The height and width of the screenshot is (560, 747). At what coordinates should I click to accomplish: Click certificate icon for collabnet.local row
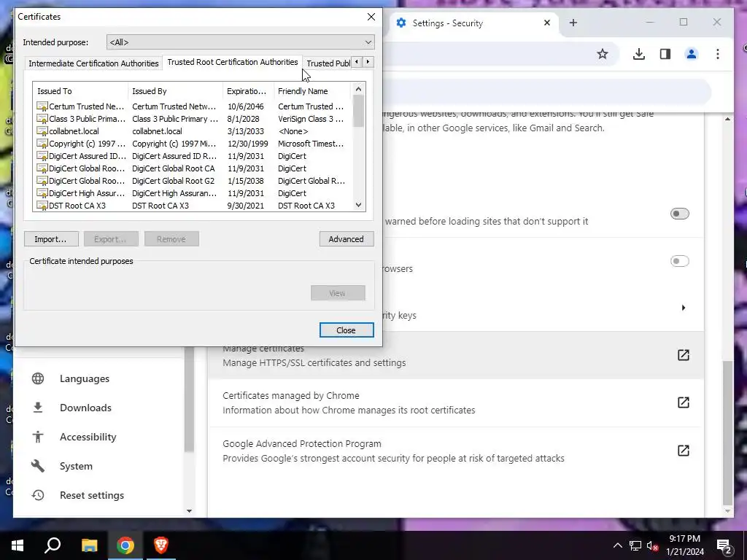(42, 131)
